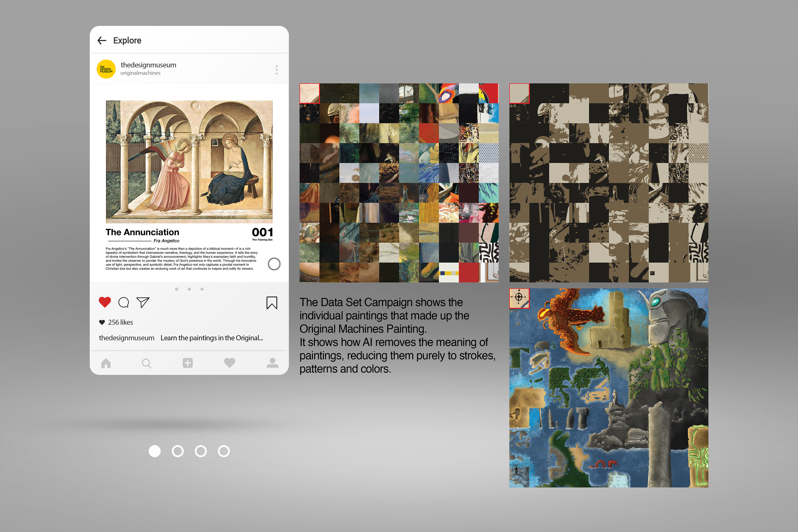This screenshot has height=532, width=798.
Task: Click 'Fra Angelico' artist name
Action: click(166, 241)
